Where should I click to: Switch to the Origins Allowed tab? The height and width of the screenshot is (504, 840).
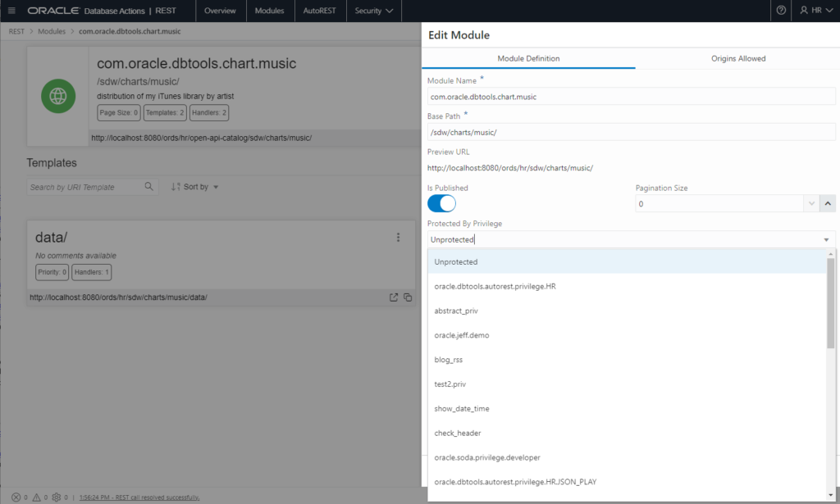coord(738,58)
